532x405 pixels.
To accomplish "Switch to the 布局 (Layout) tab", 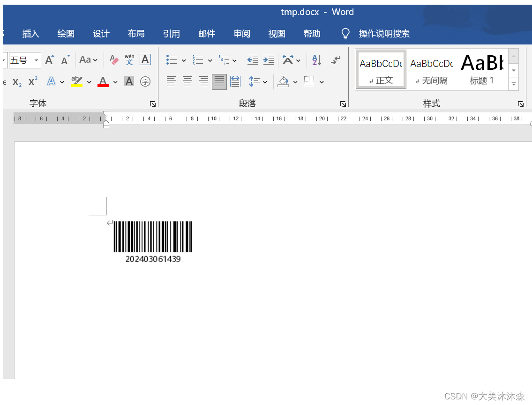I will 136,34.
